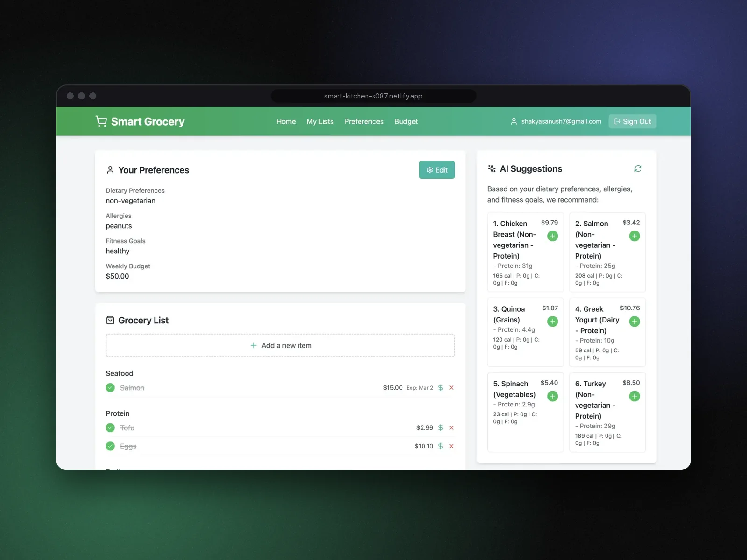Refresh the AI Suggestions list
The height and width of the screenshot is (560, 747).
(x=638, y=168)
